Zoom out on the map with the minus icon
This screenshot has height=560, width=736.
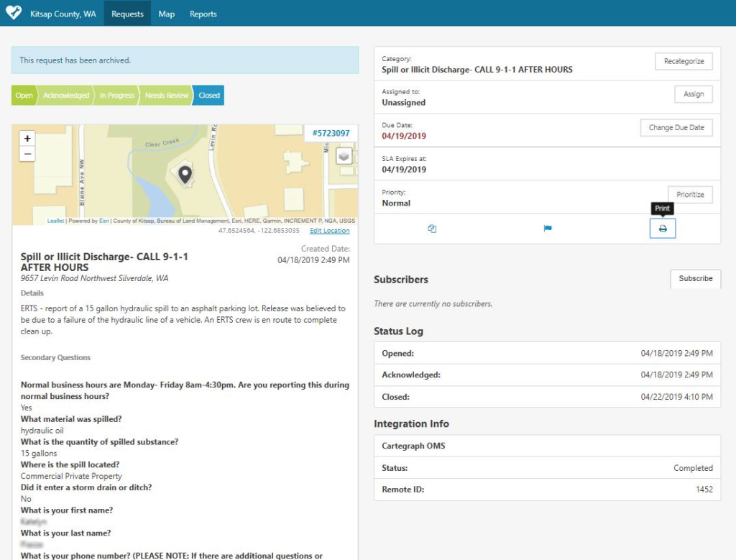tap(27, 154)
